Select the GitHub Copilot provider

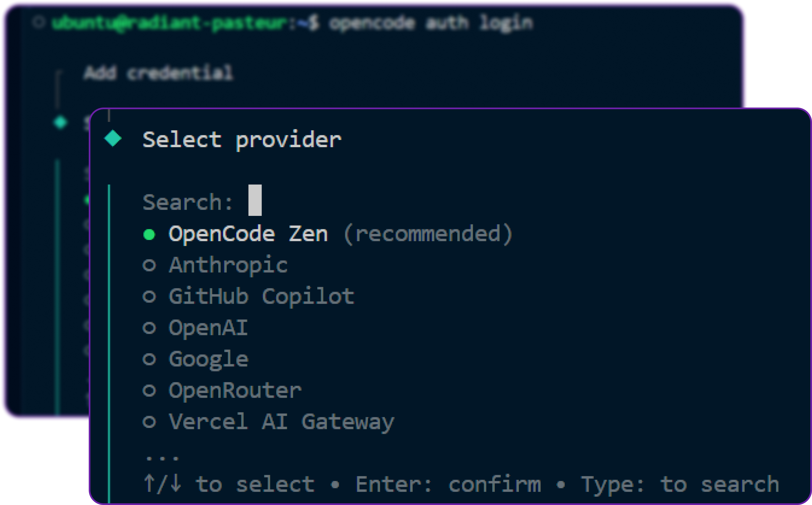(261, 295)
